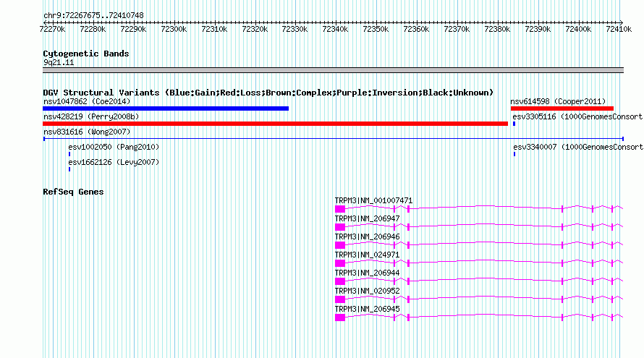Open transcript label TRPM3|NM_024971
Screen dimensions: 644x358
[x=367, y=255]
